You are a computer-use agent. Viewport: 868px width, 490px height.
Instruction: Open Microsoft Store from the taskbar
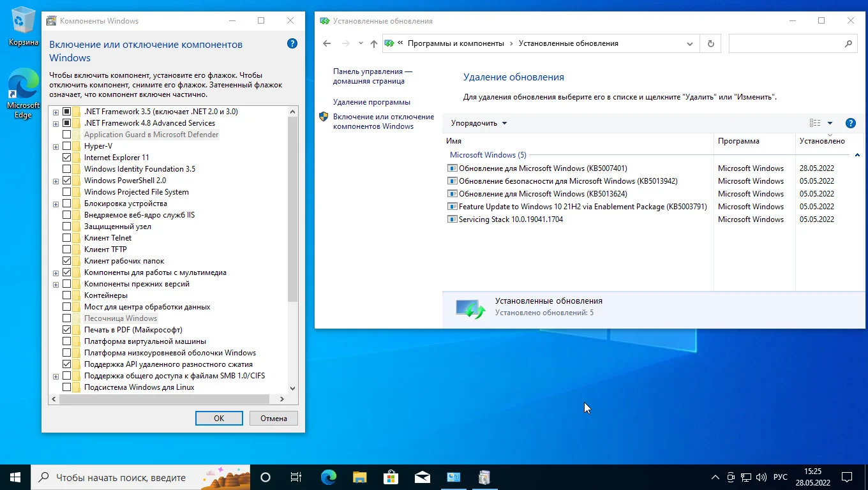(x=391, y=477)
